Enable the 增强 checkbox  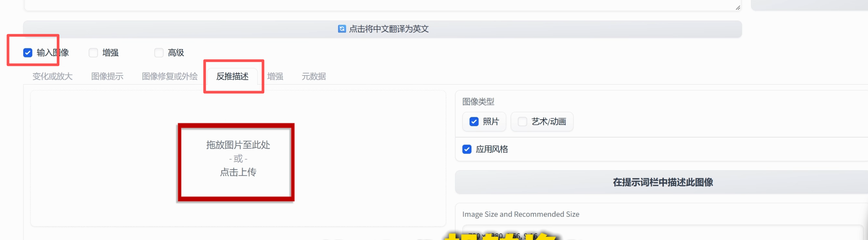tap(93, 53)
